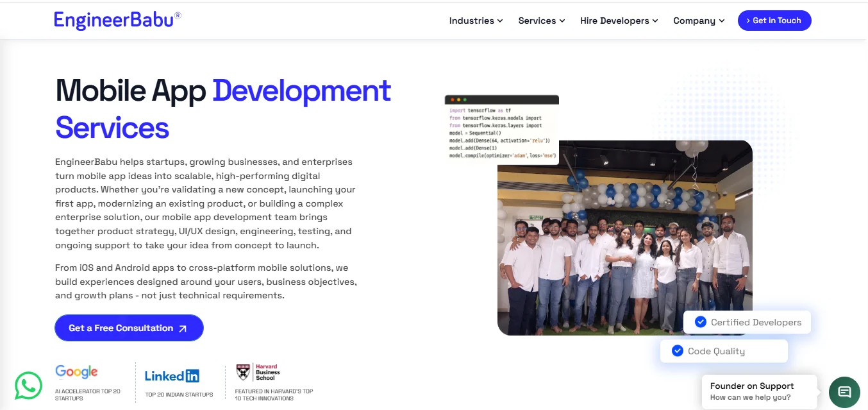Click the Code Quality checkmark icon
Viewport: 868px width, 410px height.
click(678, 351)
